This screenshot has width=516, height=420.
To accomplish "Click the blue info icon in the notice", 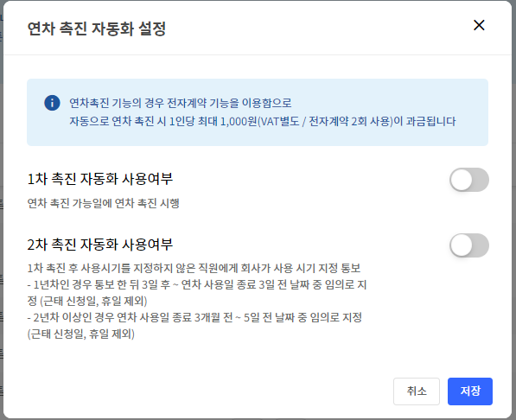I will point(52,103).
